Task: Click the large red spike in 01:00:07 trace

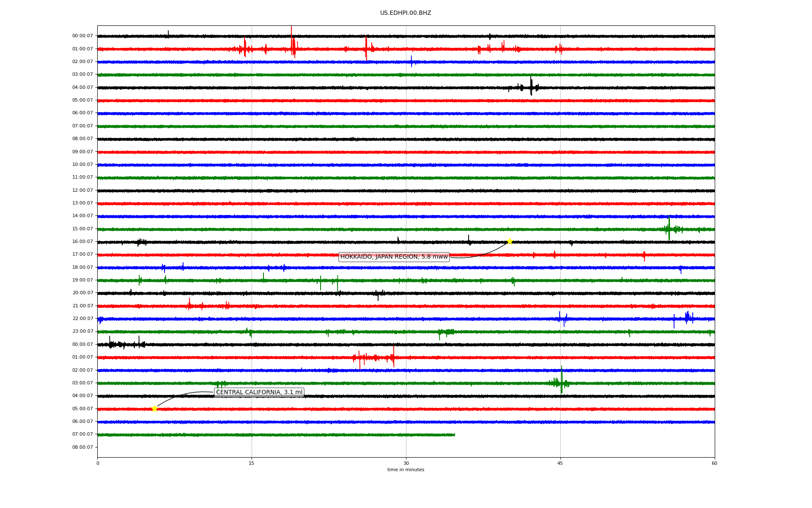Action: (x=291, y=42)
